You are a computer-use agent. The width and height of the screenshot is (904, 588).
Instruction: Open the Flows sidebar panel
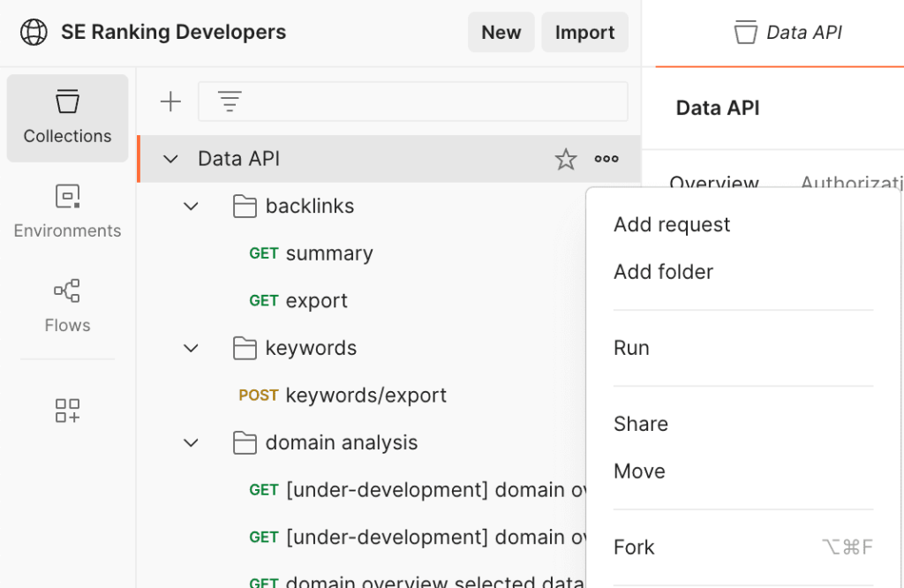(x=67, y=306)
